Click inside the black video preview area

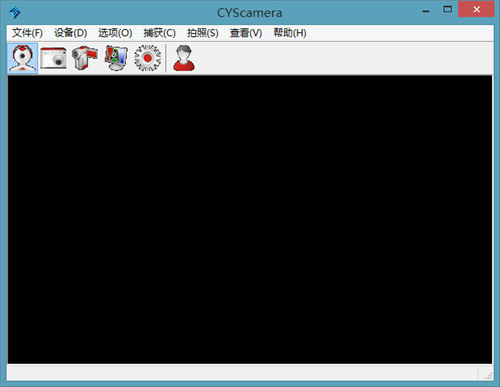click(x=250, y=219)
